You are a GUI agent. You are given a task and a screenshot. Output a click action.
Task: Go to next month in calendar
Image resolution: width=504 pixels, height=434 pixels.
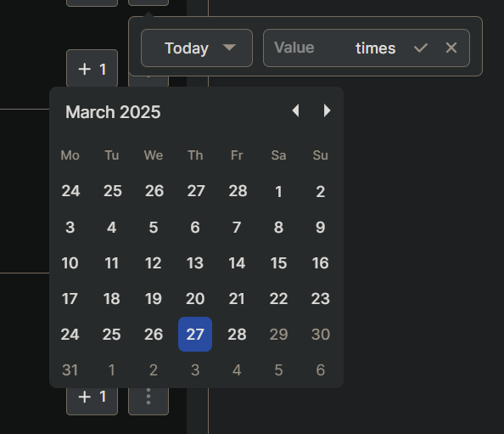click(x=327, y=110)
